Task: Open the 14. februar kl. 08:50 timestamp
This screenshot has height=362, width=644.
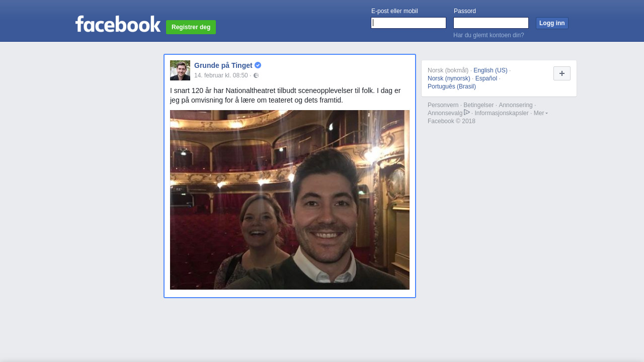Action: pyautogui.click(x=221, y=75)
